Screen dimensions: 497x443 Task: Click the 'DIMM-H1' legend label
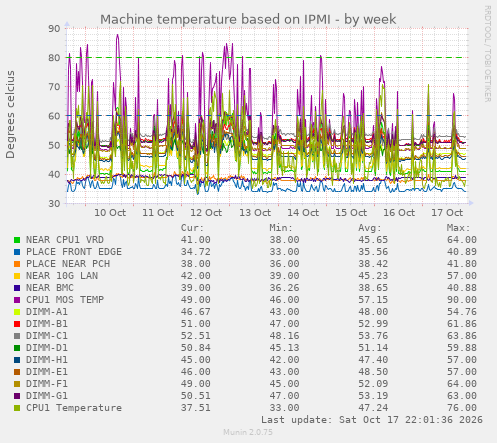(x=47, y=360)
